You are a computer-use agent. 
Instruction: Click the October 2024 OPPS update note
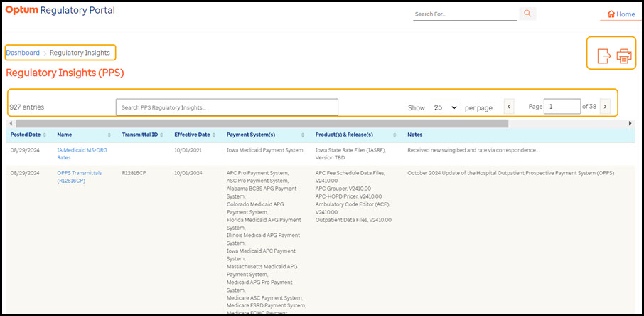[x=511, y=173]
